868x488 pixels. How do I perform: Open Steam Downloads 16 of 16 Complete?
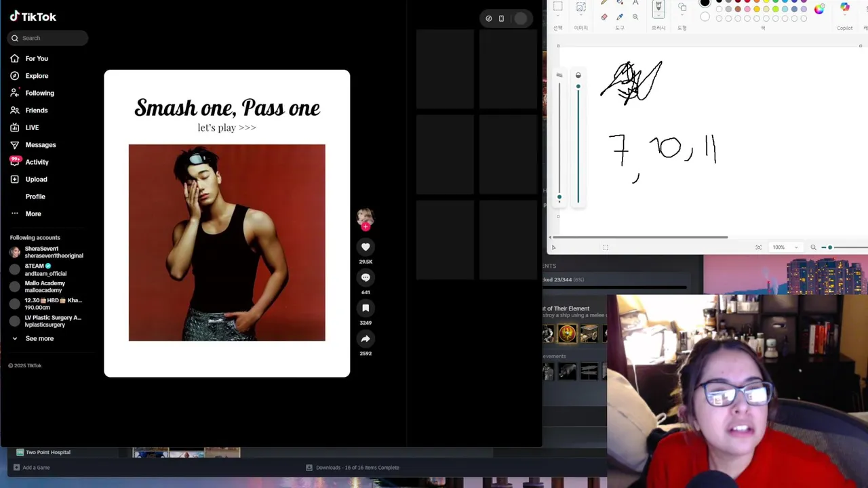click(353, 467)
